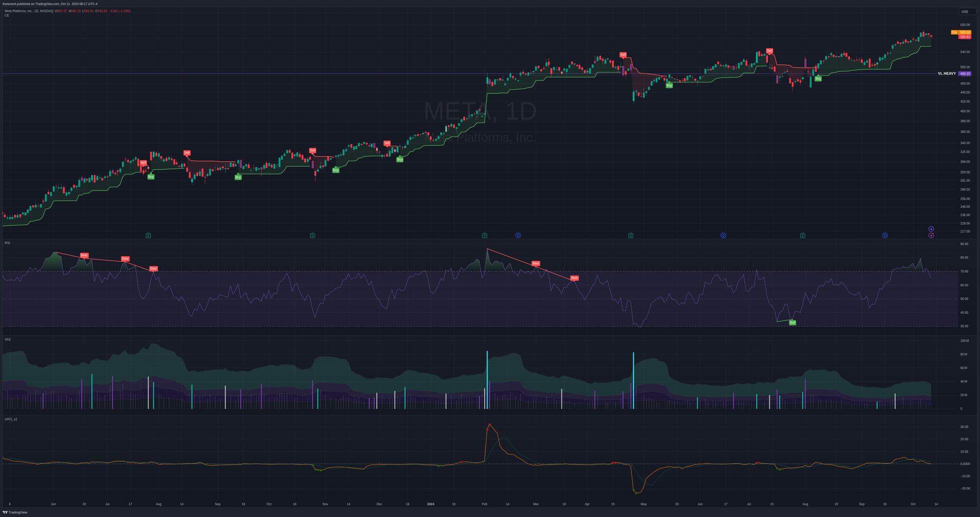
Task: Click the green Bull label on the RSI pane
Action: coord(792,323)
